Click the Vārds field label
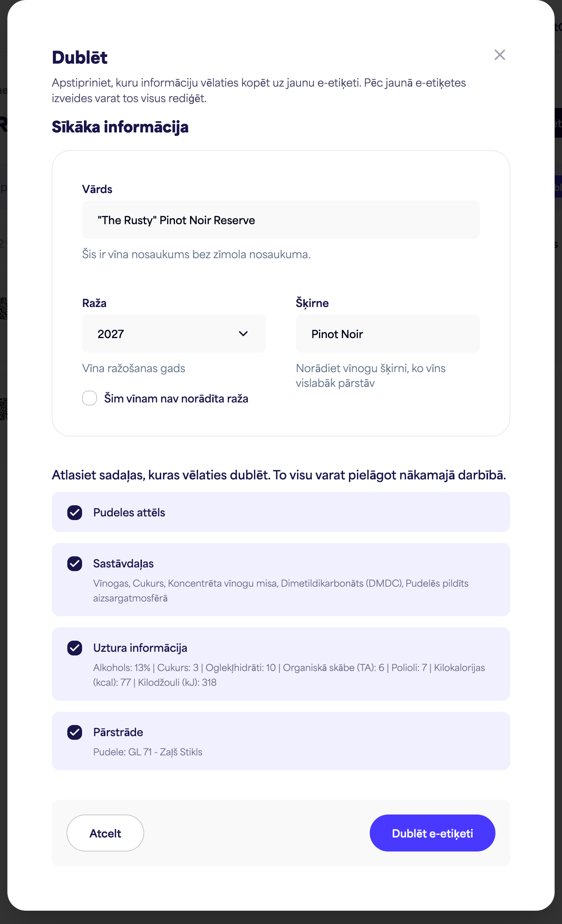This screenshot has width=562, height=924. tap(97, 189)
